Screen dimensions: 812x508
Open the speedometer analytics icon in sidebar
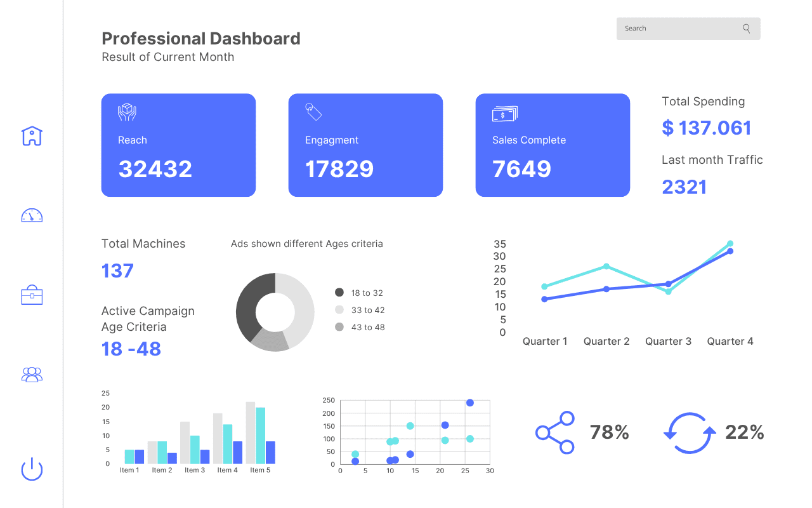click(32, 215)
